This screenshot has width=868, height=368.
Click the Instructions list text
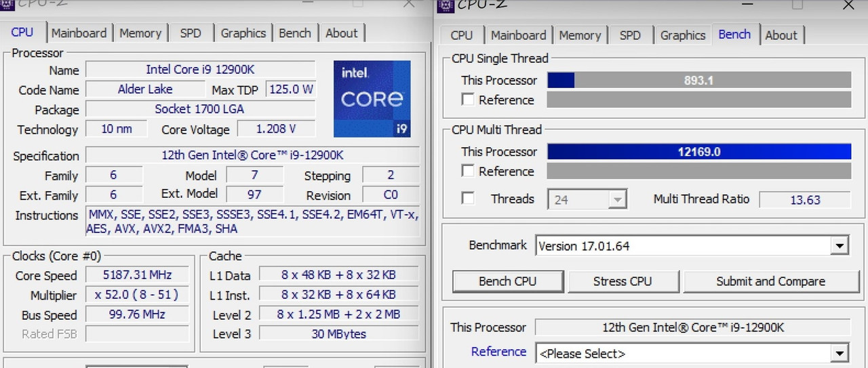pos(252,222)
